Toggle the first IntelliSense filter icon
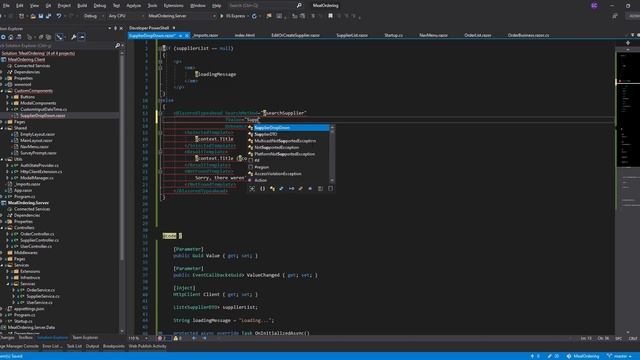Image resolution: width=640 pixels, height=360 pixels. pyautogui.click(x=252, y=189)
